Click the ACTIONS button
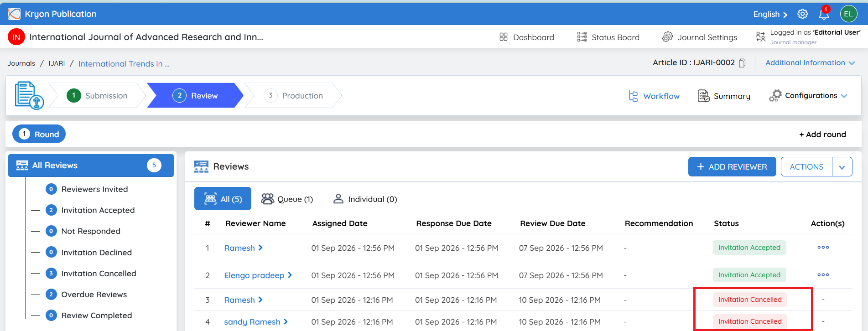Image resolution: width=868 pixels, height=331 pixels. (806, 167)
